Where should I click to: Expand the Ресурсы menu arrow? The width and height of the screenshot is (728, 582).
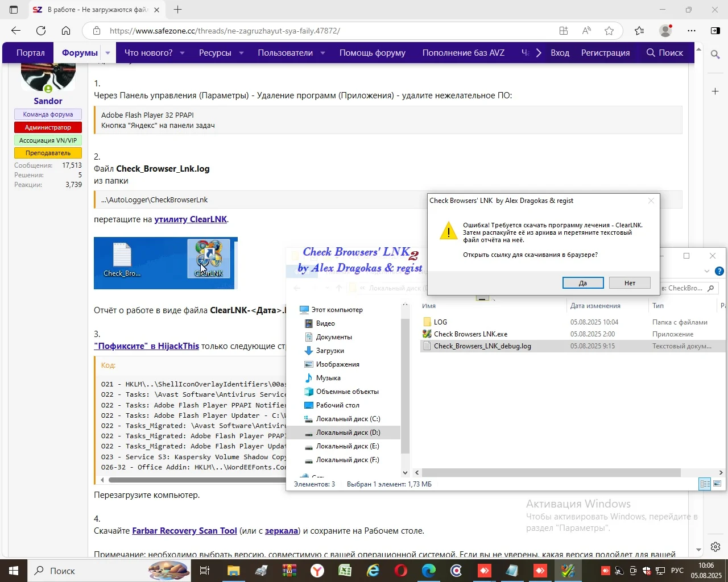coord(241,53)
